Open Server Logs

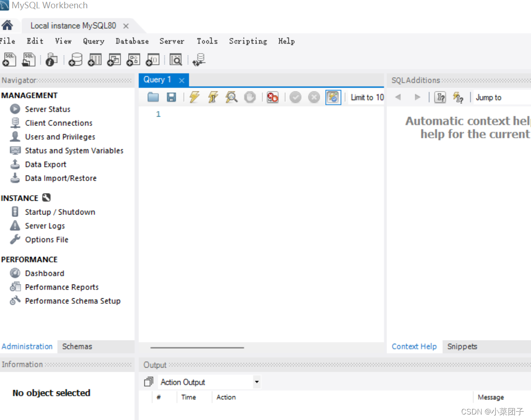[x=45, y=226]
